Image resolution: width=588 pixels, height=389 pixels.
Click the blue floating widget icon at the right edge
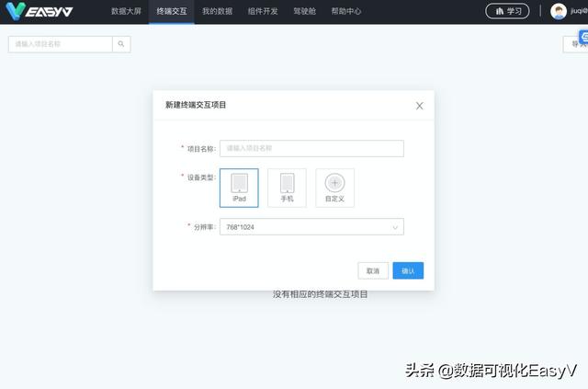[x=583, y=37]
